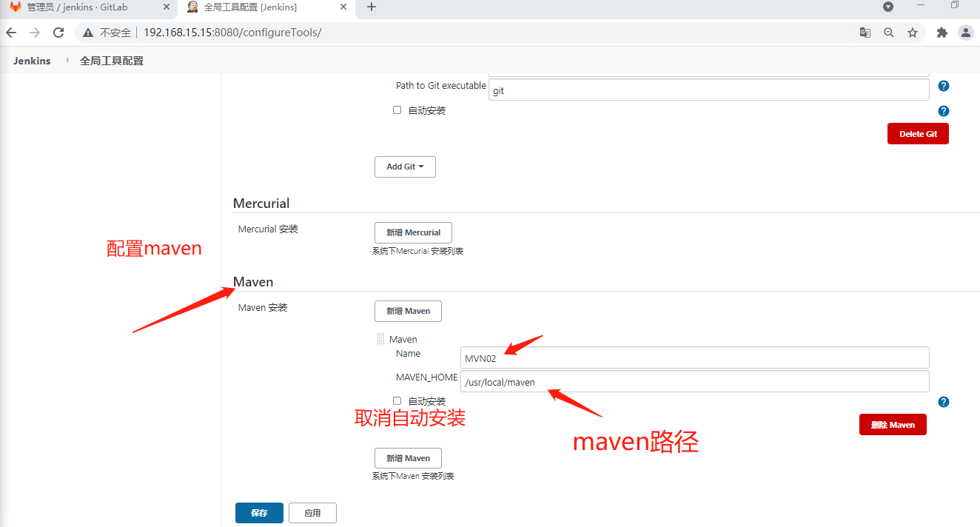The image size is (980, 527).
Task: Open the browser profile avatar
Action: (966, 33)
